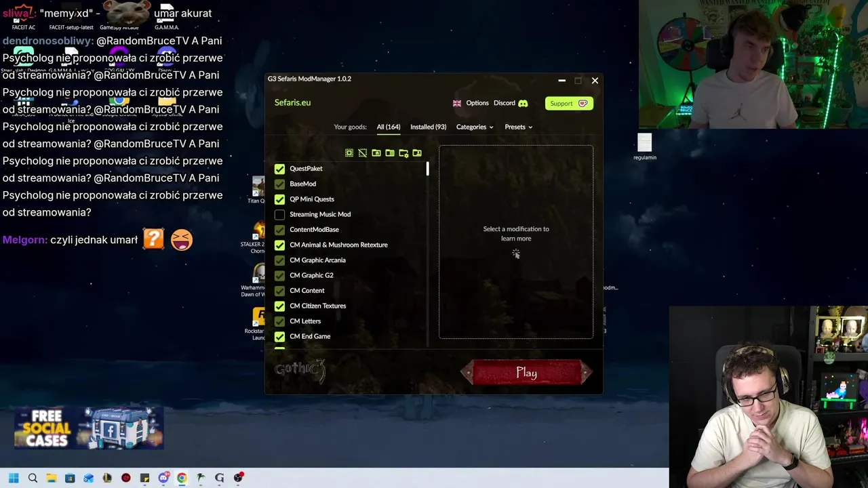Click the Gothic 3 logo
The image size is (868, 488).
(300, 371)
